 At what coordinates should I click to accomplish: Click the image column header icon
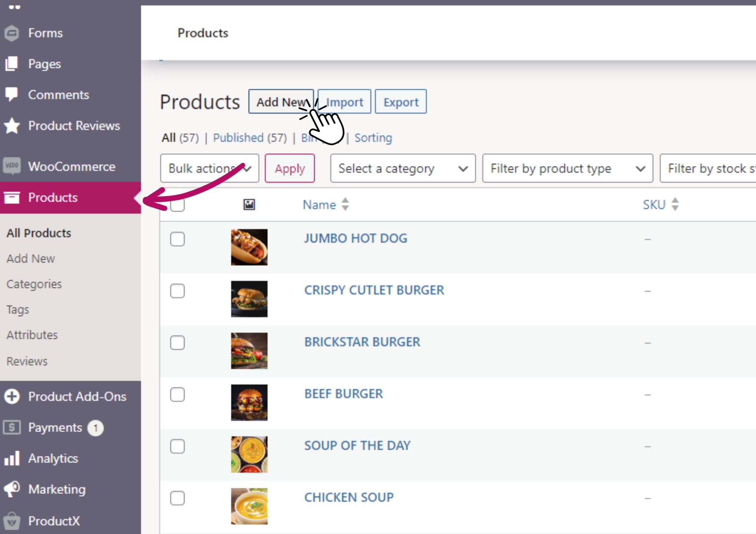249,205
